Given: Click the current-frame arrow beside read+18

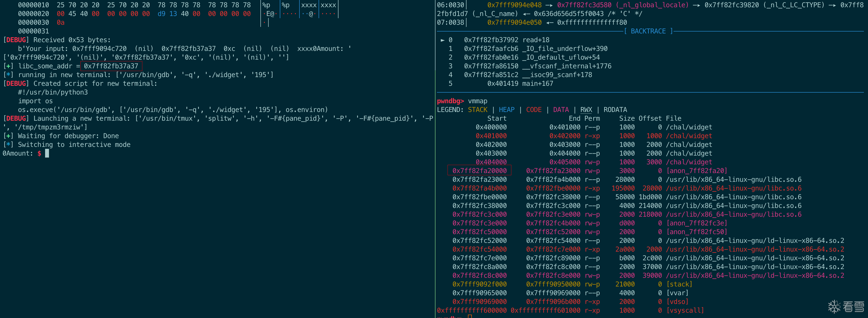Looking at the screenshot, I should point(442,40).
